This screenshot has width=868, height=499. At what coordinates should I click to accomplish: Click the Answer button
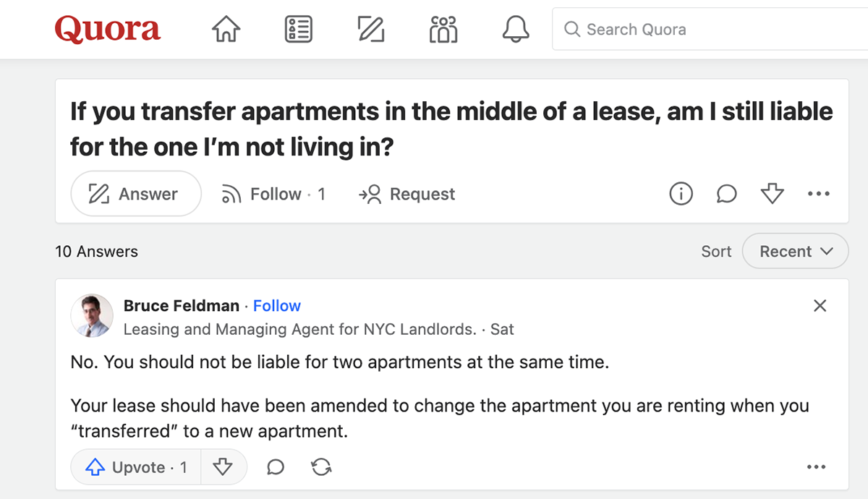coord(135,193)
